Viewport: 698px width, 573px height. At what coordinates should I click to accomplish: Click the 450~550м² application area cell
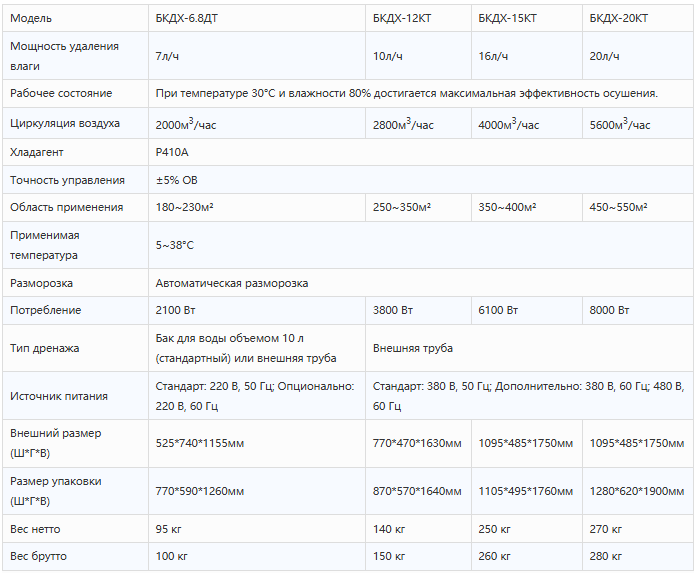637,207
